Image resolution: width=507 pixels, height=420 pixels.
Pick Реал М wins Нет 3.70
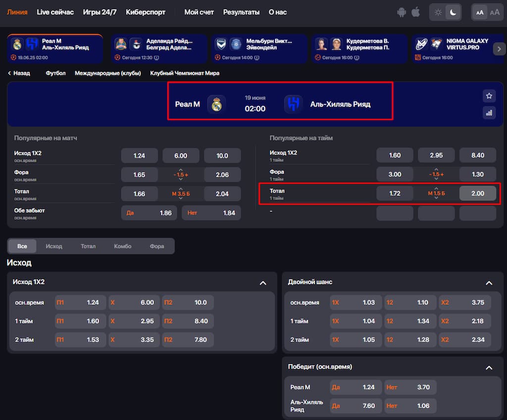click(x=410, y=387)
